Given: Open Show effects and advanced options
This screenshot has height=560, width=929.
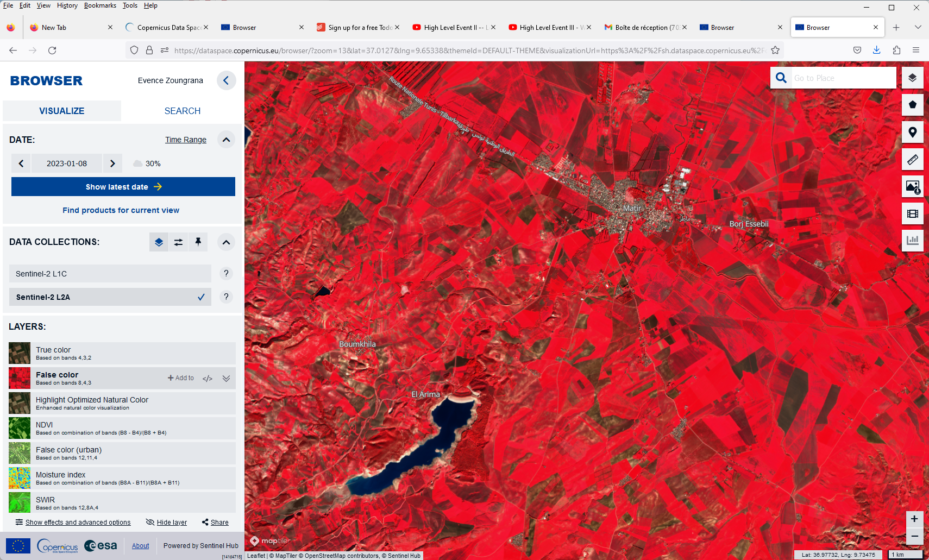Looking at the screenshot, I should [x=73, y=523].
